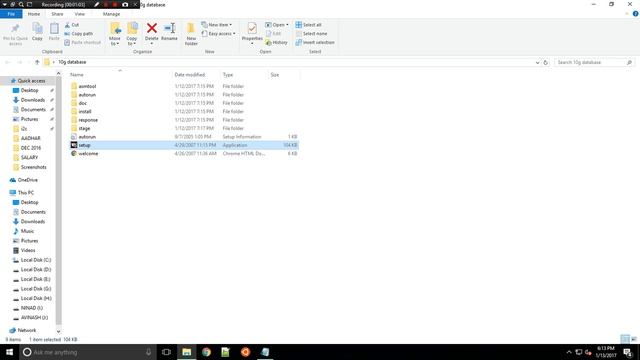Image resolution: width=640 pixels, height=360 pixels.
Task: Go up one folder level arrow
Action: point(37,62)
